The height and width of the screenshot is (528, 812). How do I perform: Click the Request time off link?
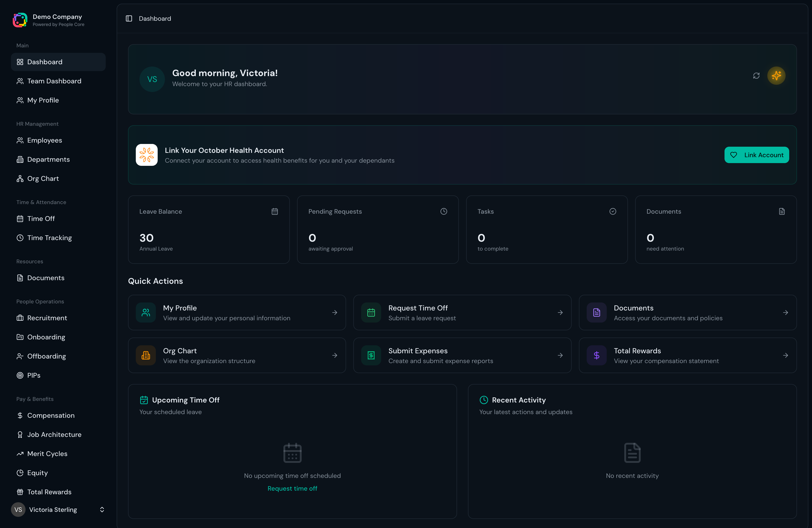(x=292, y=488)
